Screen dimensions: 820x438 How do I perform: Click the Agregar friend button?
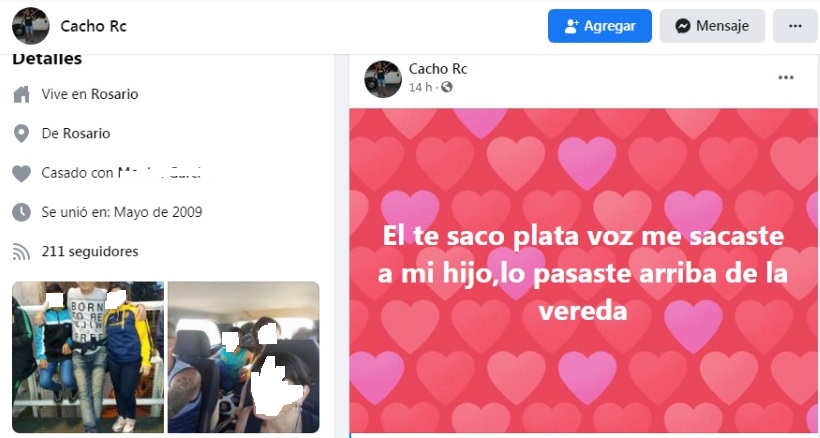[600, 26]
